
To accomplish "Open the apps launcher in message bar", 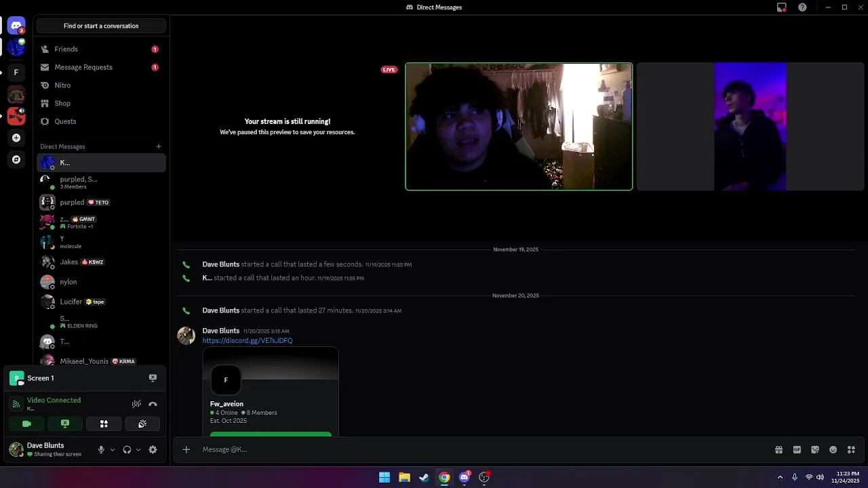I will pos(852,449).
